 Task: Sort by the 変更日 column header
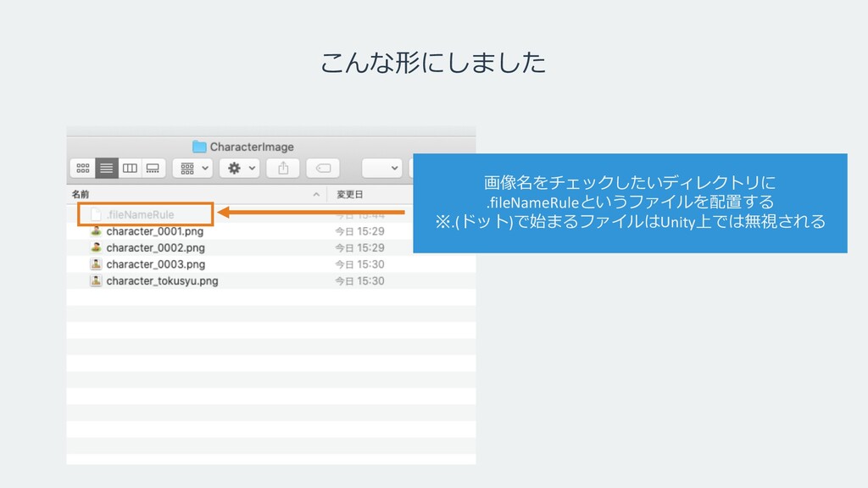(x=350, y=194)
